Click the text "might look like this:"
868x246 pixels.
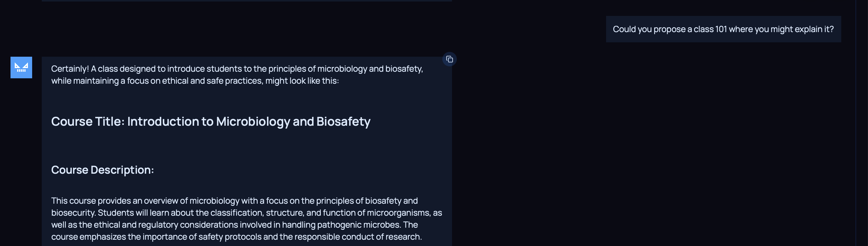pyautogui.click(x=302, y=81)
